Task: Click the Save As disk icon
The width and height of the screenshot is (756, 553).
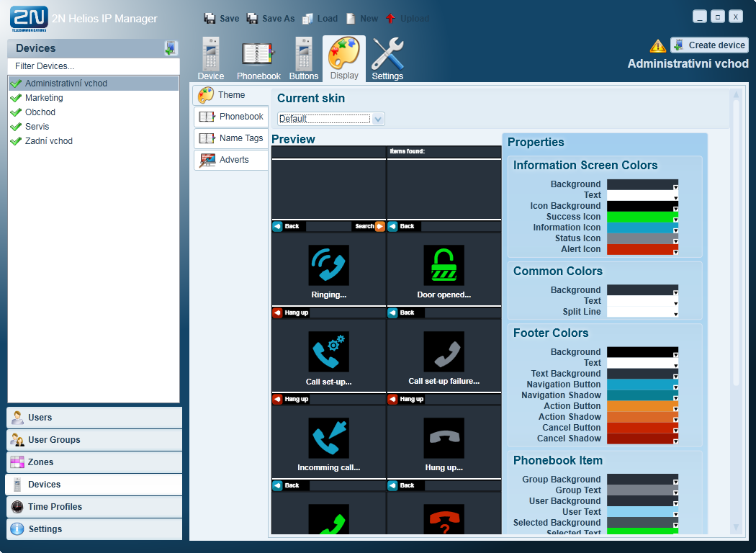Action: (x=252, y=18)
